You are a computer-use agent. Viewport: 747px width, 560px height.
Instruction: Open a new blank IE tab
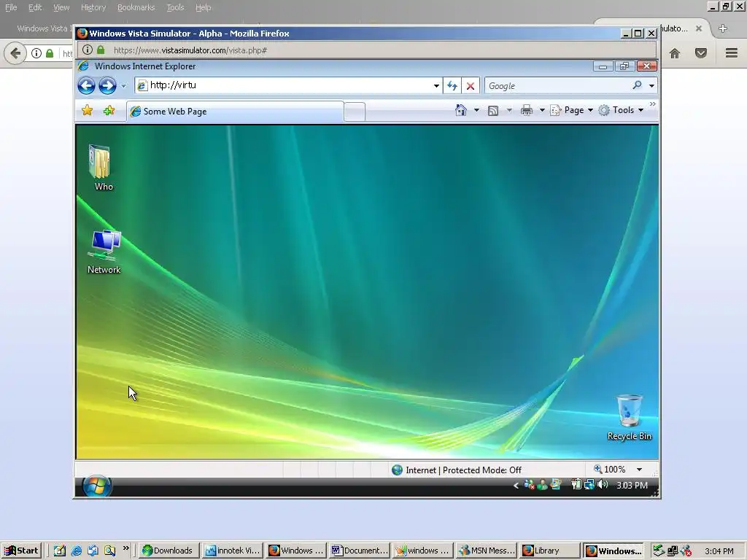pyautogui.click(x=355, y=112)
